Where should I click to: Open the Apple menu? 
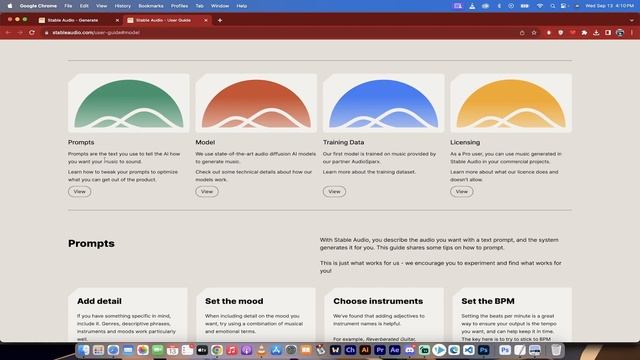pos(10,6)
